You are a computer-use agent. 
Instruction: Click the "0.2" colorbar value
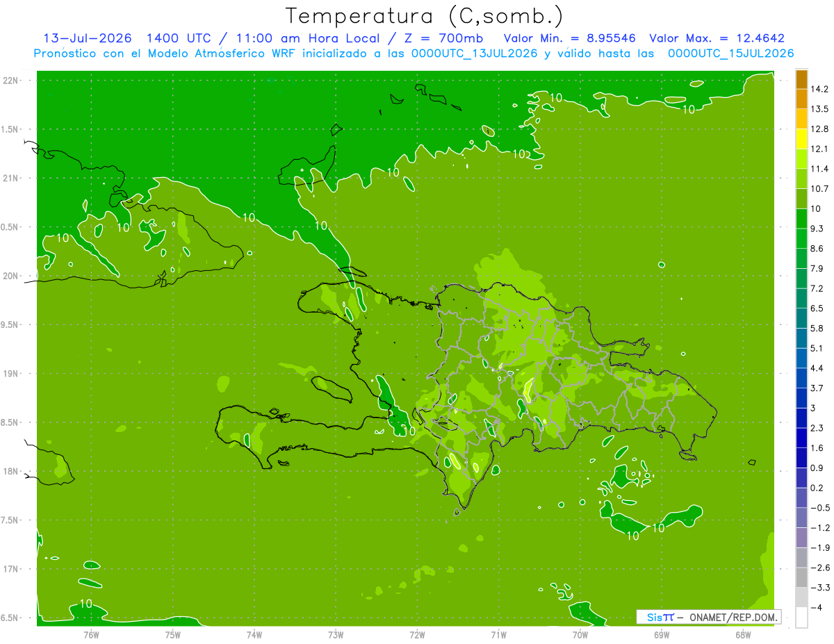(818, 488)
